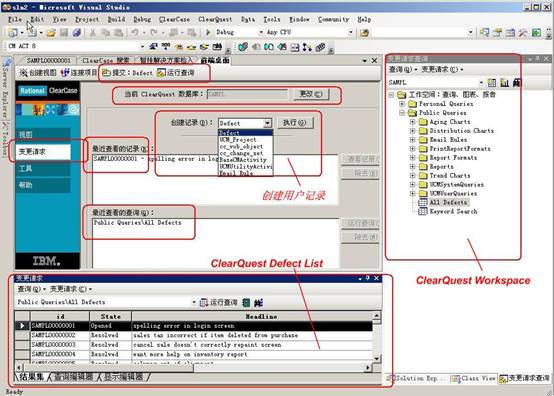The image size is (554, 396).
Task: Click the Start Debugging play arrow
Action: coord(208,32)
